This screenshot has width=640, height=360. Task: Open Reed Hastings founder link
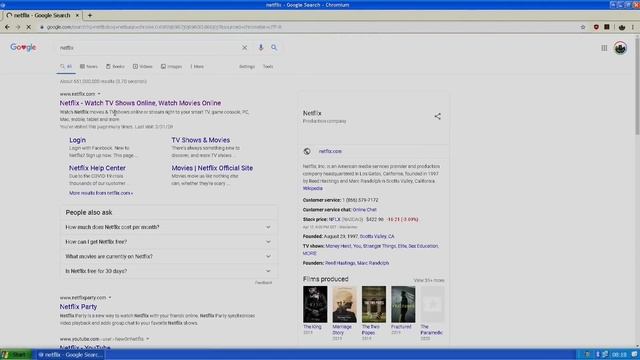point(340,263)
